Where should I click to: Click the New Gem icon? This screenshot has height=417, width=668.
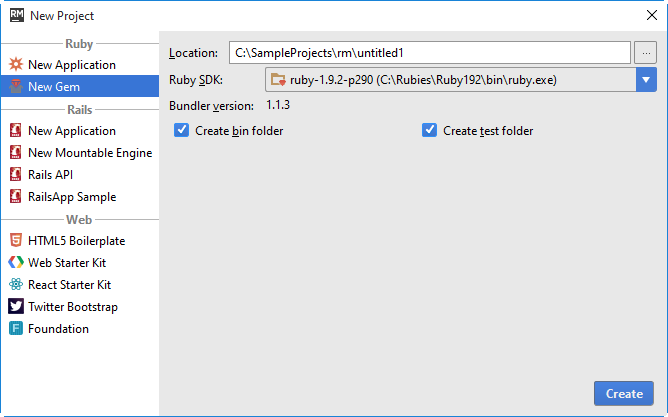point(16,86)
